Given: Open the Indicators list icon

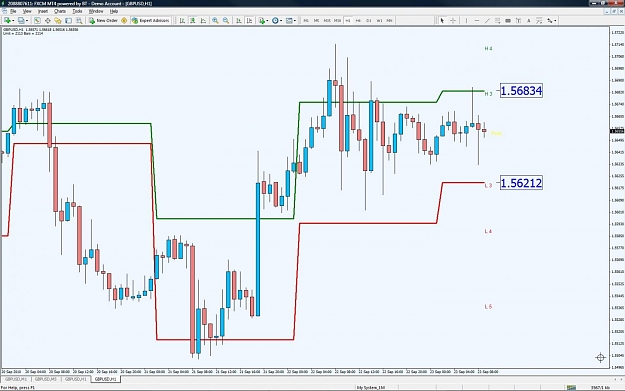Looking at the screenshot, I should [x=262, y=20].
